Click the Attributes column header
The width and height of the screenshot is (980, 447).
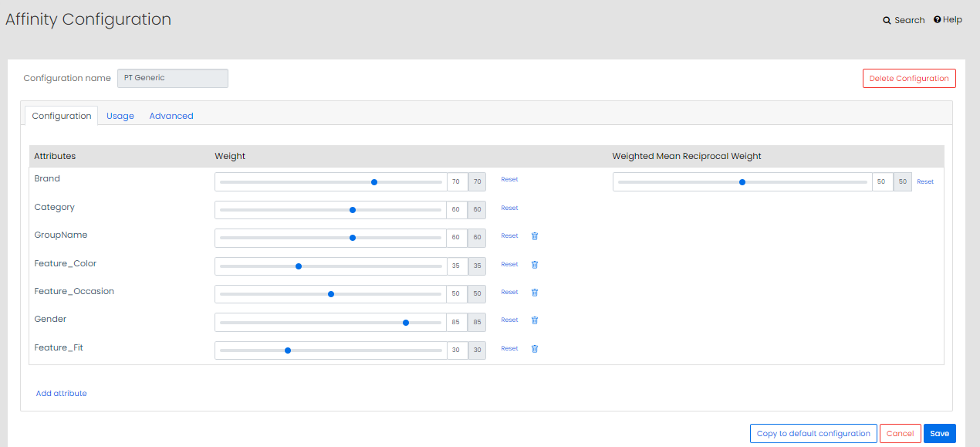point(55,156)
